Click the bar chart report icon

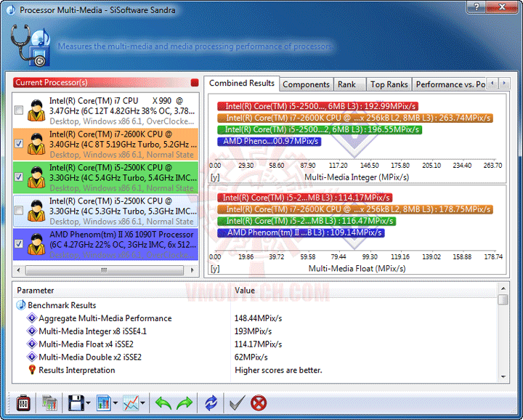(x=104, y=403)
